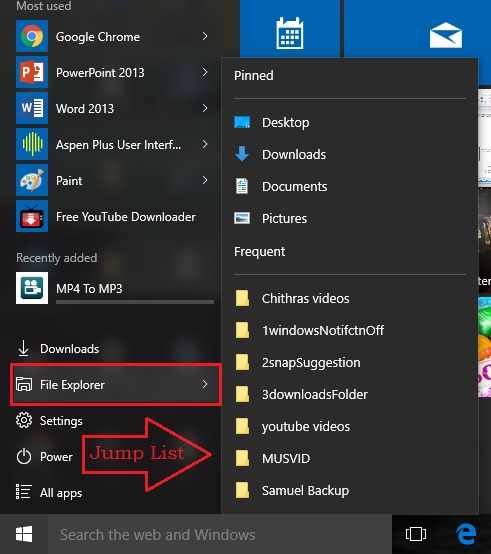Open the Word 2013 app icon

point(32,108)
